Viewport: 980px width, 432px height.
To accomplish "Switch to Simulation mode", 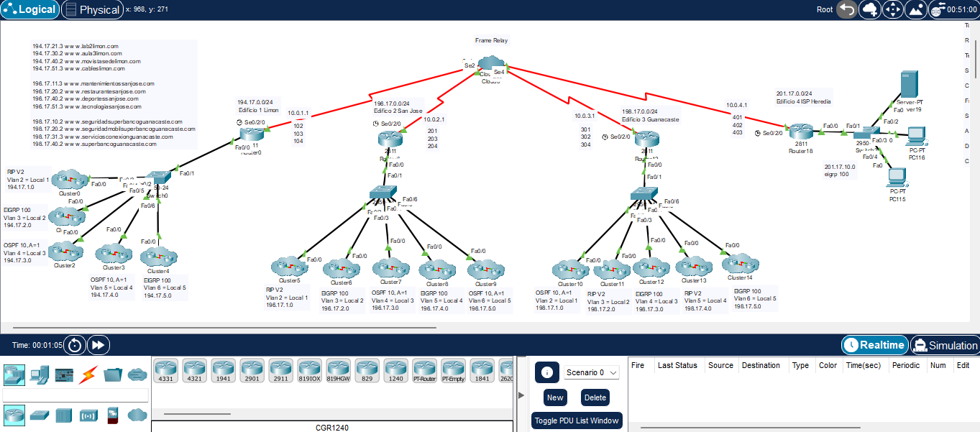I will 945,345.
